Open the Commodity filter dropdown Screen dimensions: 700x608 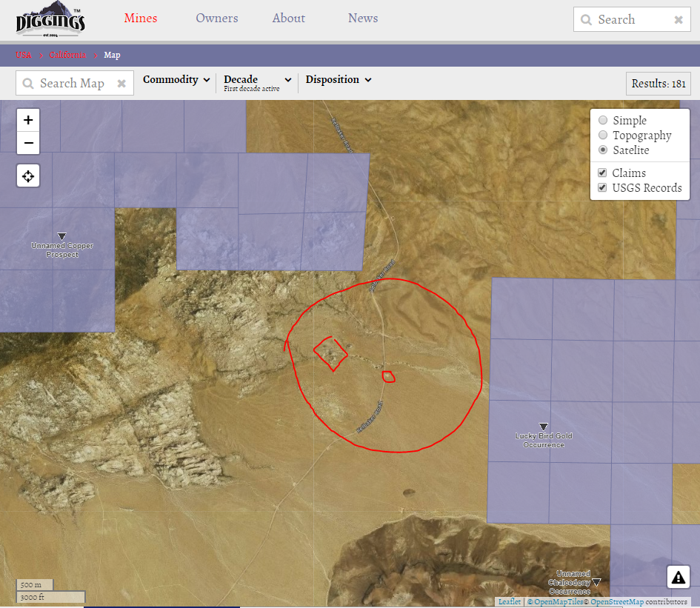176,80
